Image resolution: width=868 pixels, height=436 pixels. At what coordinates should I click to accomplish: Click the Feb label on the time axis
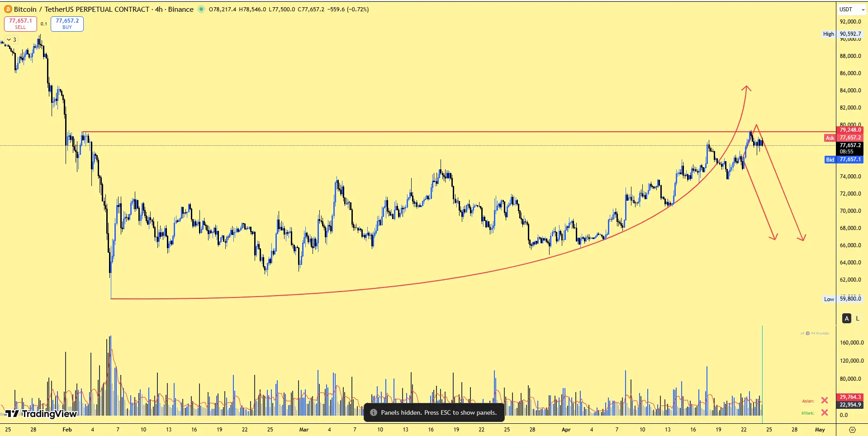[67, 430]
